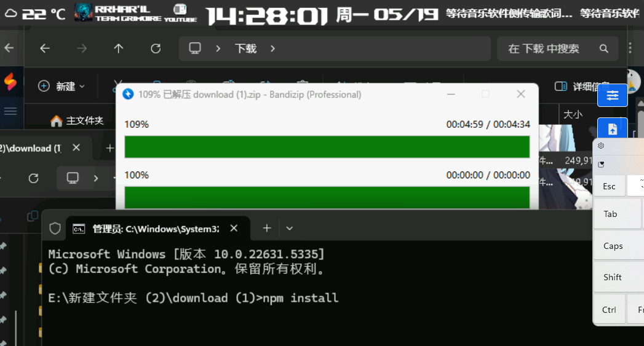Click the 109% extraction progress bar
Image resolution: width=644 pixels, height=346 pixels.
click(327, 147)
